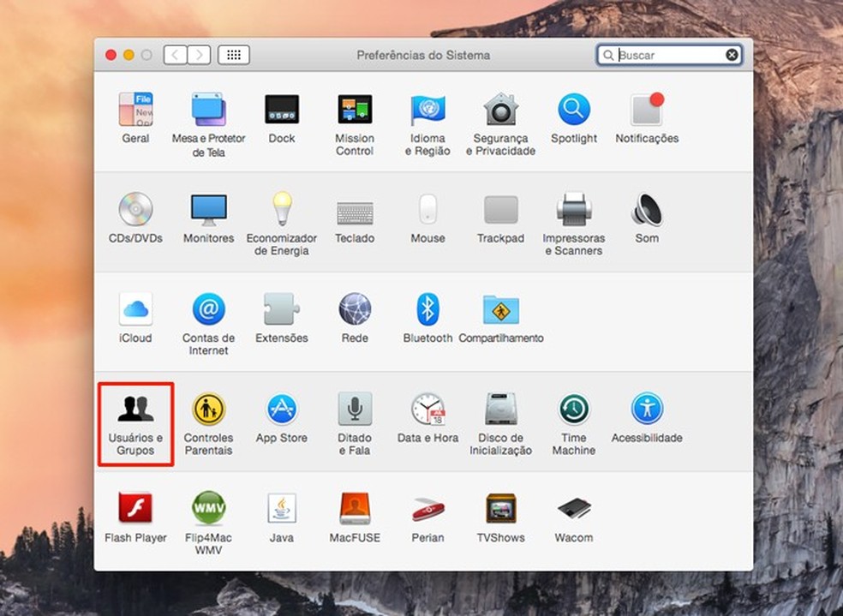Open Usuários e Grupos preferences
843x616 pixels.
[x=135, y=410]
